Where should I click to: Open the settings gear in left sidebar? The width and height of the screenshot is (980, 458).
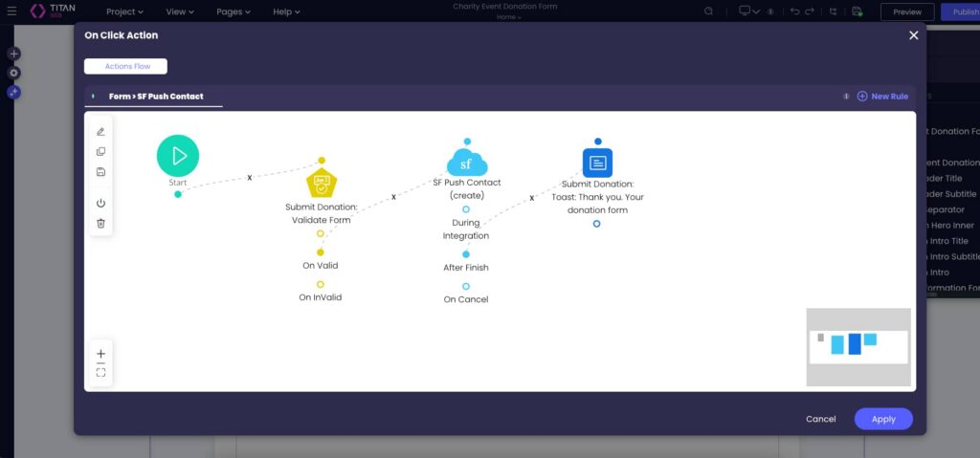pos(13,73)
